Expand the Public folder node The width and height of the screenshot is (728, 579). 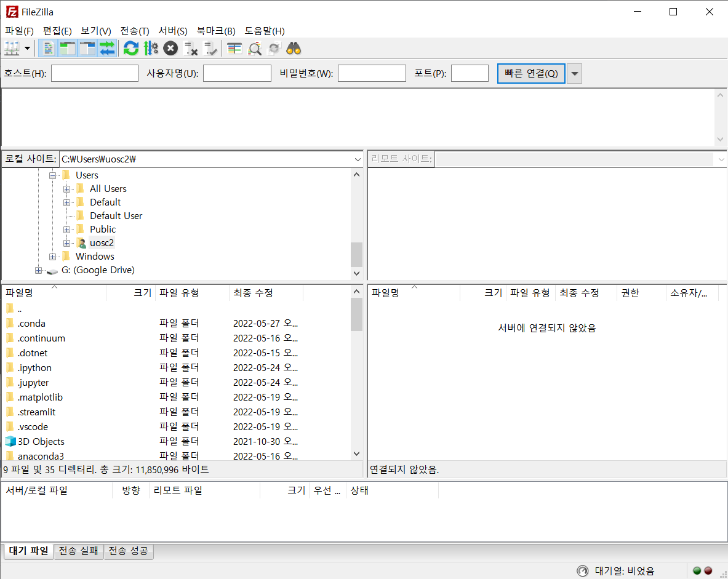67,230
